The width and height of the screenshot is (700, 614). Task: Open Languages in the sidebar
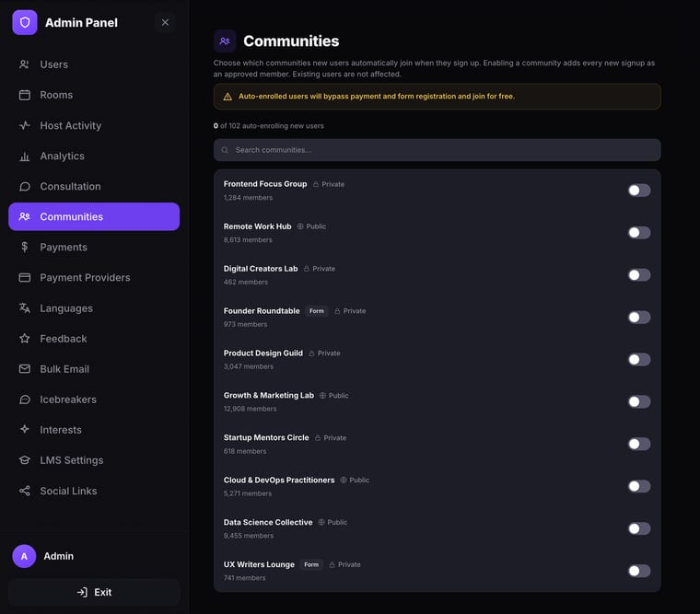[94, 307]
